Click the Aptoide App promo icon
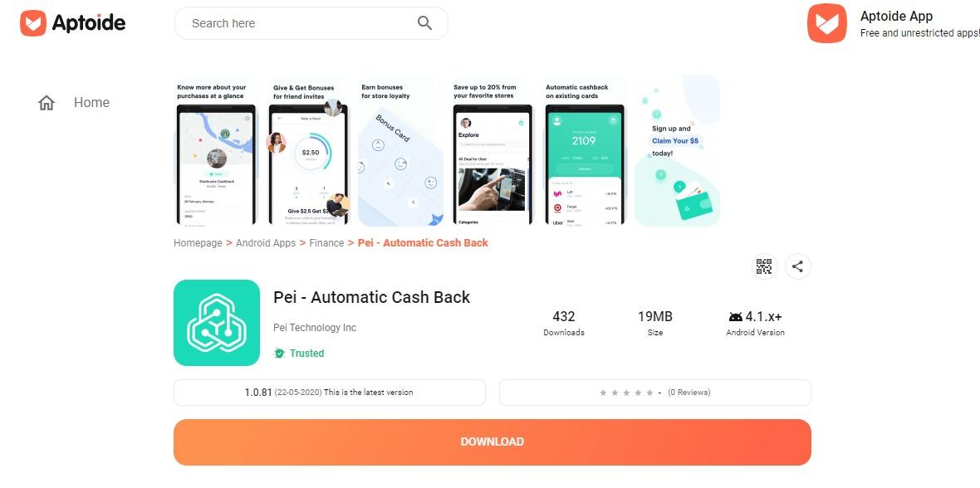Screen dimensions: 980x488 pyautogui.click(x=827, y=23)
